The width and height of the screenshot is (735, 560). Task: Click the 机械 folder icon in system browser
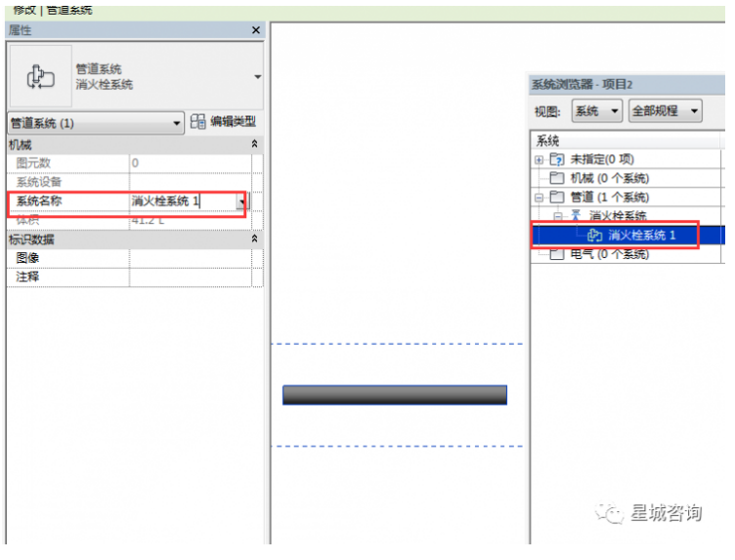(x=556, y=178)
